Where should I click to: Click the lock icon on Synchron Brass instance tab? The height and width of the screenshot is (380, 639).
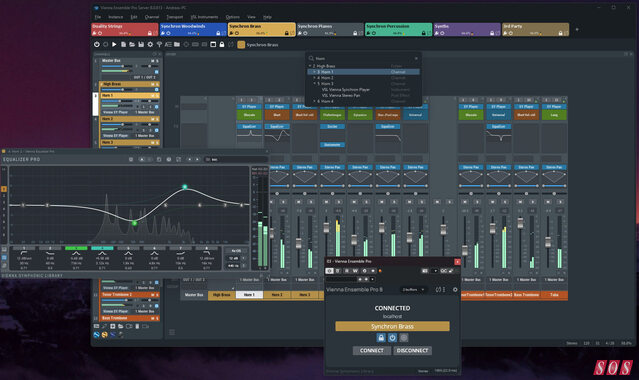point(286,33)
